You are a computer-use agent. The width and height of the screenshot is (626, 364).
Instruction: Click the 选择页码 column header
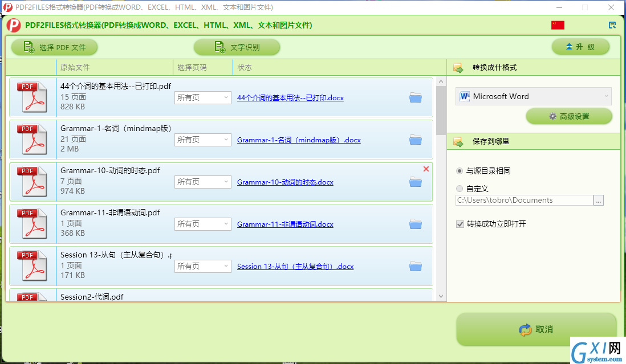(203, 67)
